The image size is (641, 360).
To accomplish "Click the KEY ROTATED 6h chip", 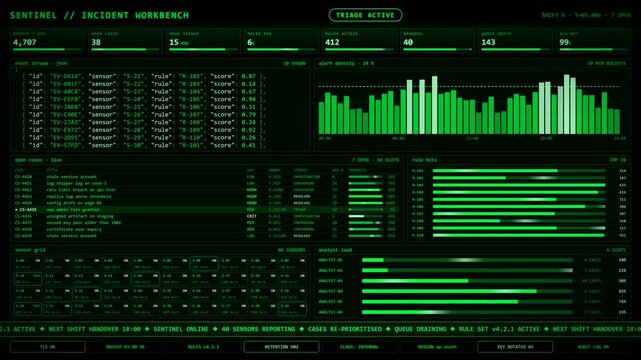I will pos(515,347).
